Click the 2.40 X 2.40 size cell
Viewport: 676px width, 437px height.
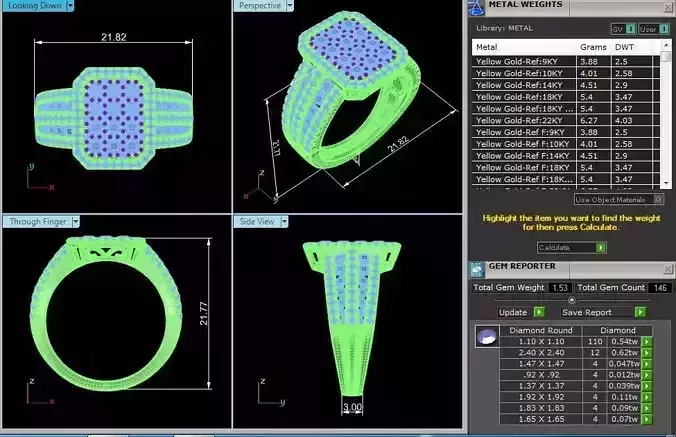(x=541, y=353)
